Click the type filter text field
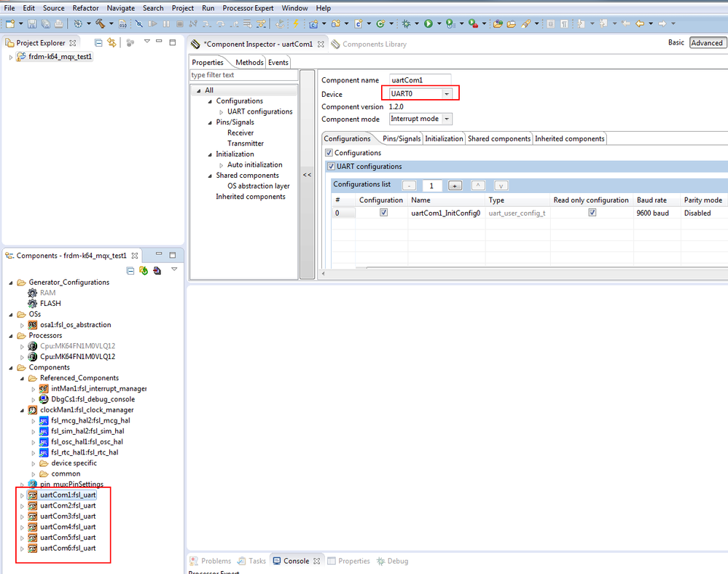This screenshot has height=574, width=728. coord(243,75)
